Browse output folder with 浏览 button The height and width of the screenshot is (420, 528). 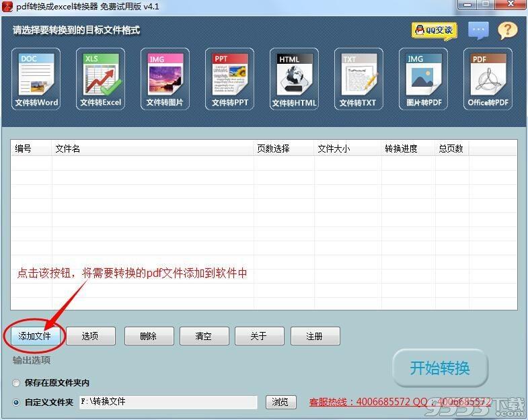click(281, 402)
